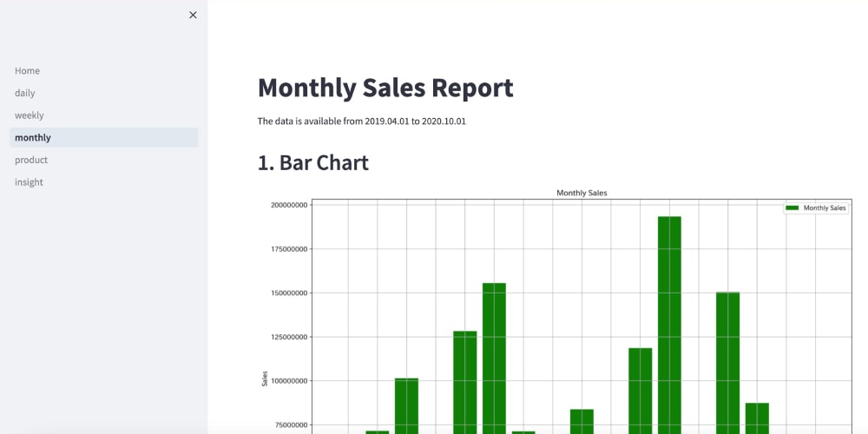868x434 pixels.
Task: Click the 'Monthly Sales' chart title
Action: pos(582,193)
